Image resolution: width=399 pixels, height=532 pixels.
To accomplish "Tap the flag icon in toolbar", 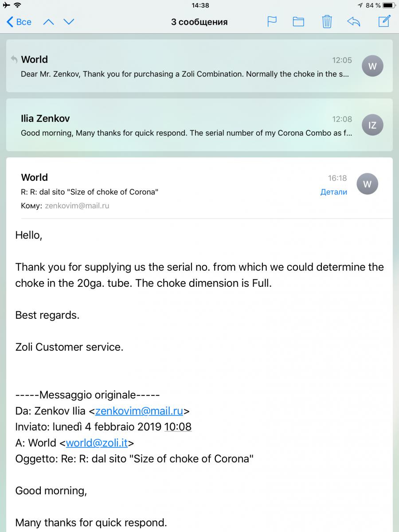I will coord(272,21).
